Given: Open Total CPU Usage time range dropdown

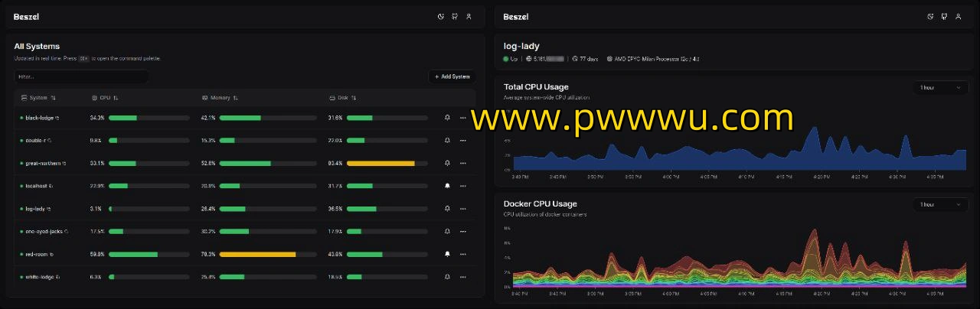Looking at the screenshot, I should pos(940,88).
